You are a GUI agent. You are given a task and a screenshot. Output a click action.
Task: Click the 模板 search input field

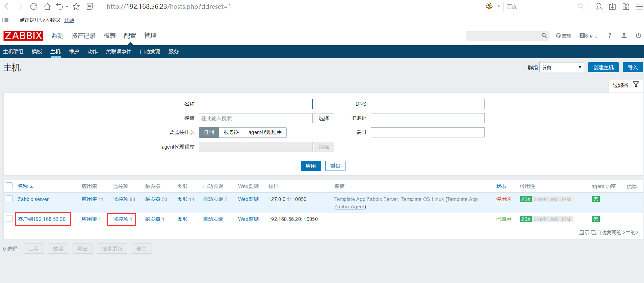[x=256, y=118]
